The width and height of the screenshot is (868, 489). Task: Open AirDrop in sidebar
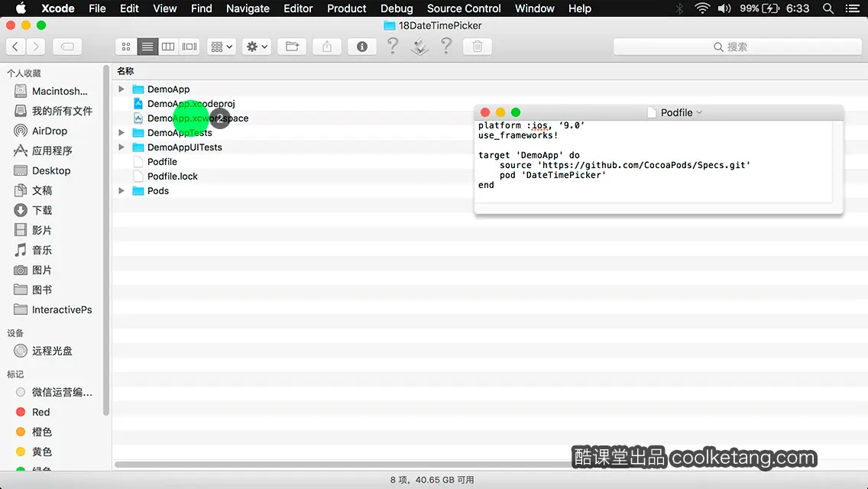[41, 131]
